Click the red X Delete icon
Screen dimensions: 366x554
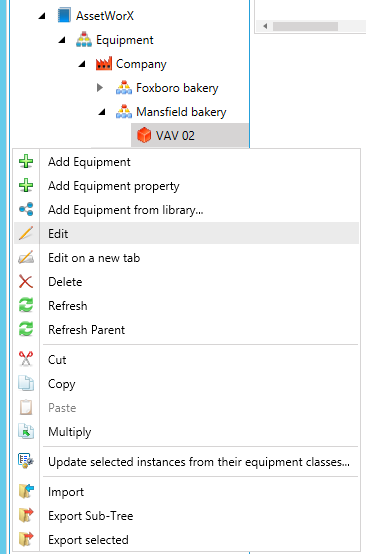click(x=26, y=282)
